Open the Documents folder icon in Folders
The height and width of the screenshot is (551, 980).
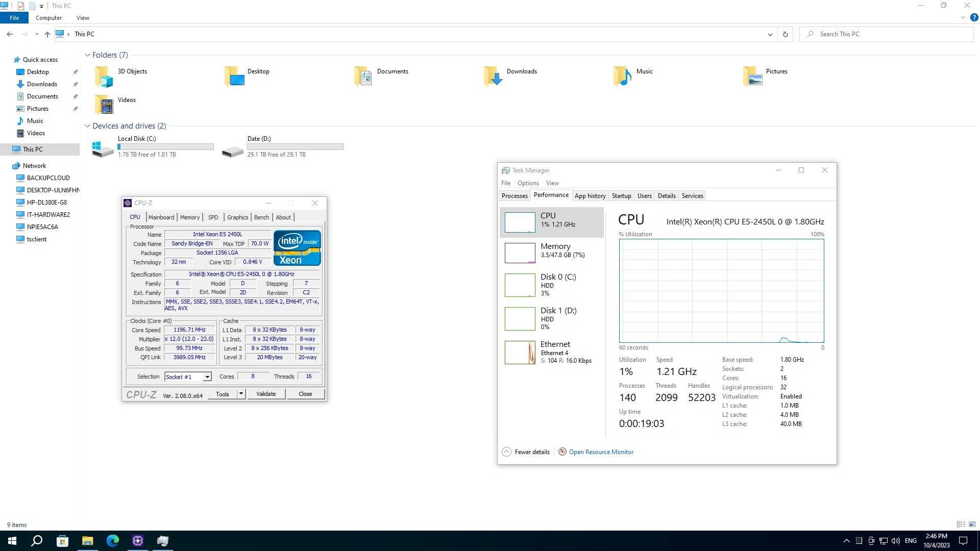pyautogui.click(x=363, y=77)
